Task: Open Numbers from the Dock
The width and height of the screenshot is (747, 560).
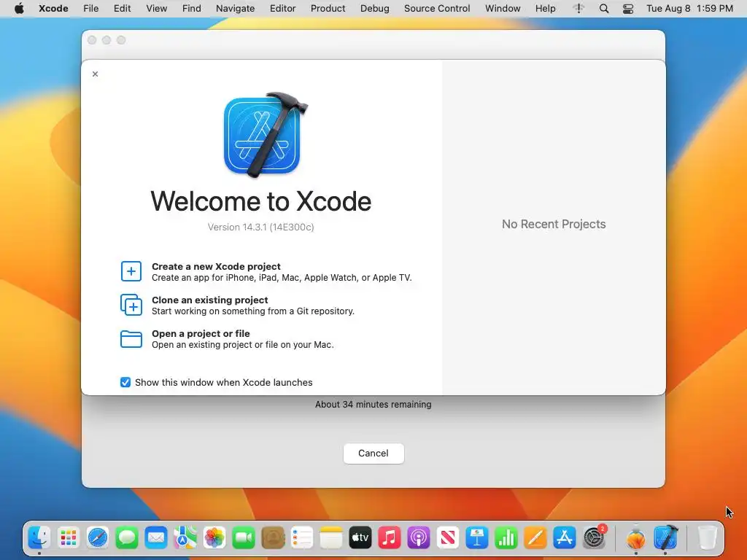Action: tap(506, 538)
